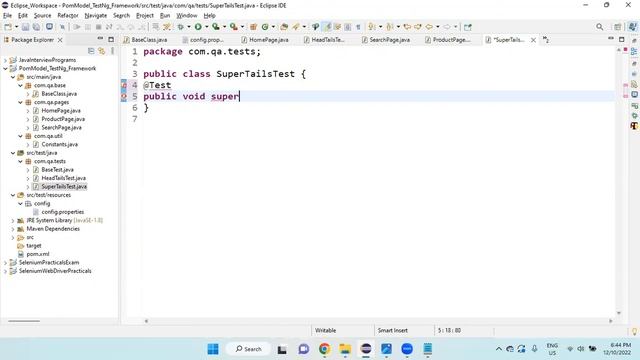This screenshot has height=360, width=640.
Task: Click the Open Perspective icon
Action: 618,27
